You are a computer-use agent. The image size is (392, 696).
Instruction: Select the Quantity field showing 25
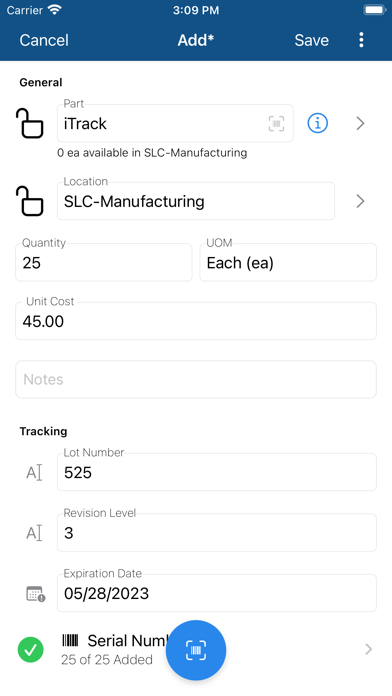[x=104, y=262]
